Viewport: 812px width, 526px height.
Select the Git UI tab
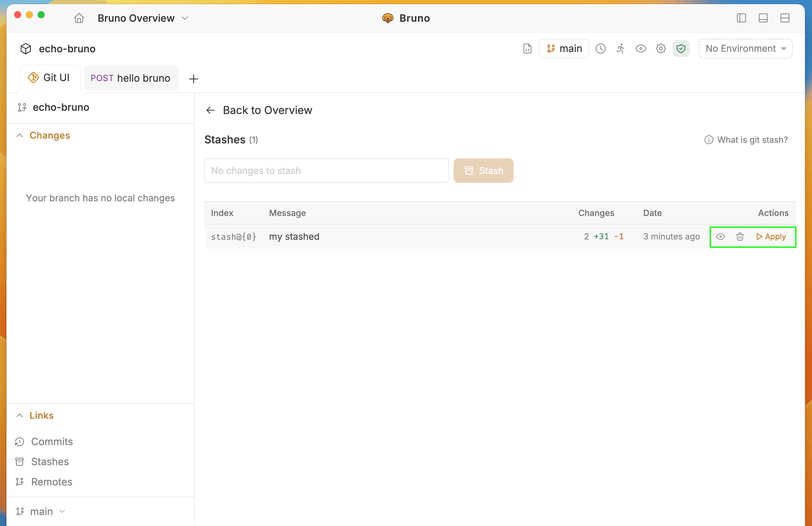coord(50,78)
